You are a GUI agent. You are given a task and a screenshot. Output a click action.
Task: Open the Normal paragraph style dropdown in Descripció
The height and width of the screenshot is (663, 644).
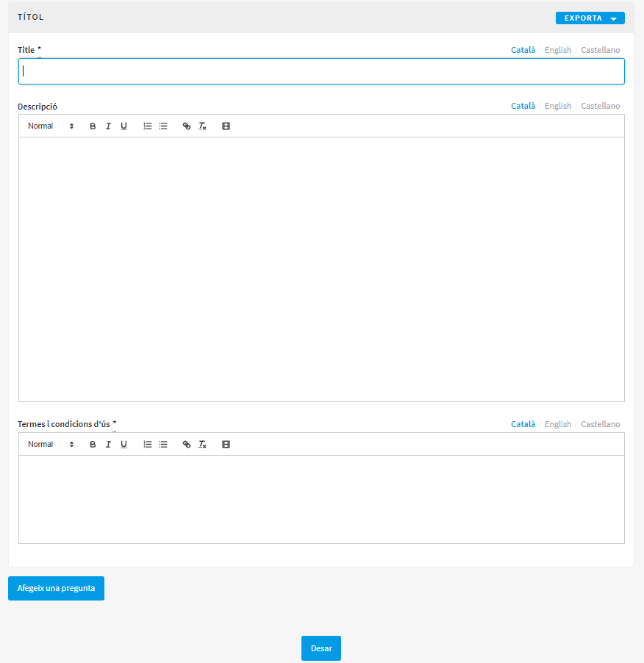point(50,126)
